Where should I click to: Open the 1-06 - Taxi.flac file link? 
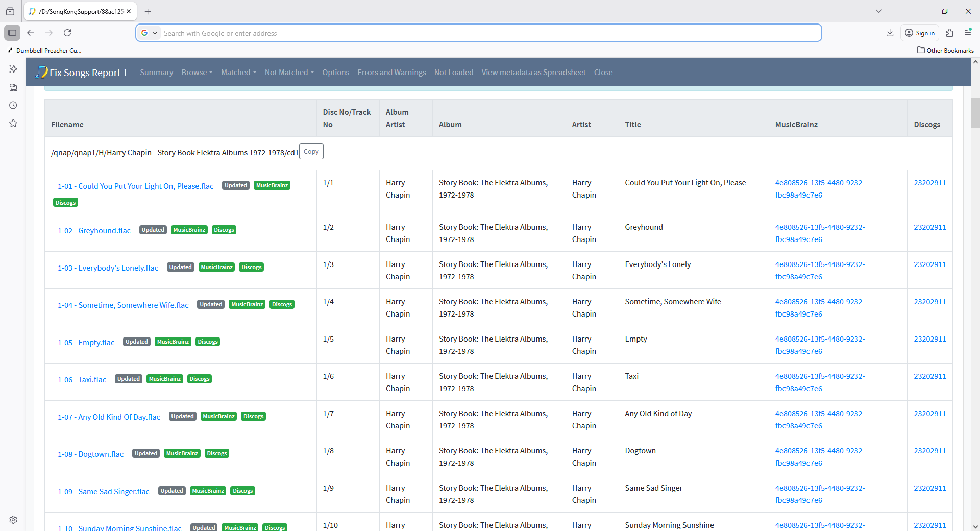pyautogui.click(x=82, y=380)
